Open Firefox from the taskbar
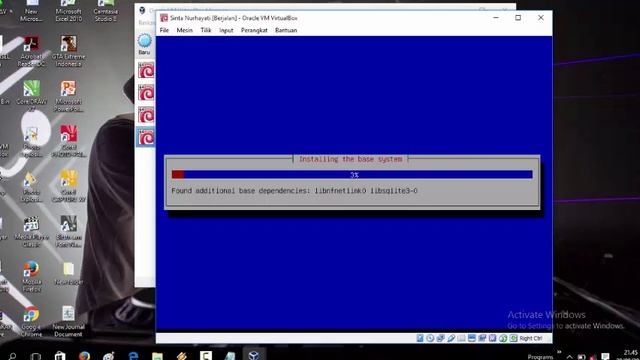Viewport: 640px width, 360px height. coord(84,356)
